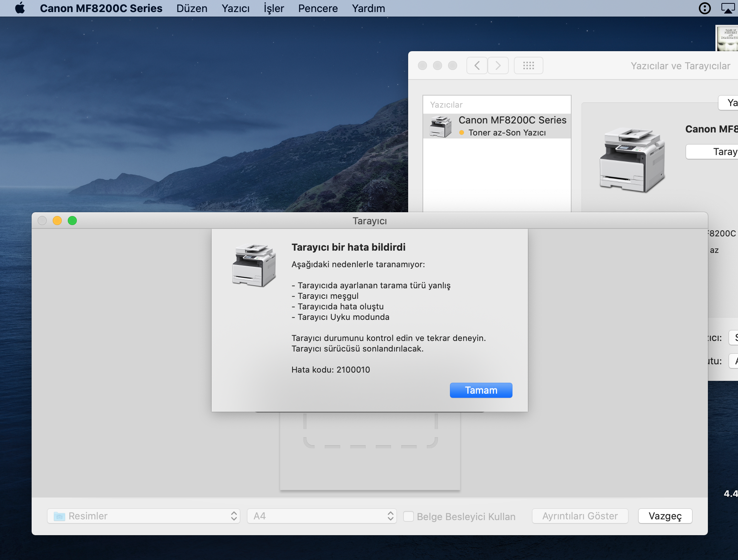Screen dimensions: 738x560
Task: Click the Resimler folder icon
Action: click(x=59, y=516)
